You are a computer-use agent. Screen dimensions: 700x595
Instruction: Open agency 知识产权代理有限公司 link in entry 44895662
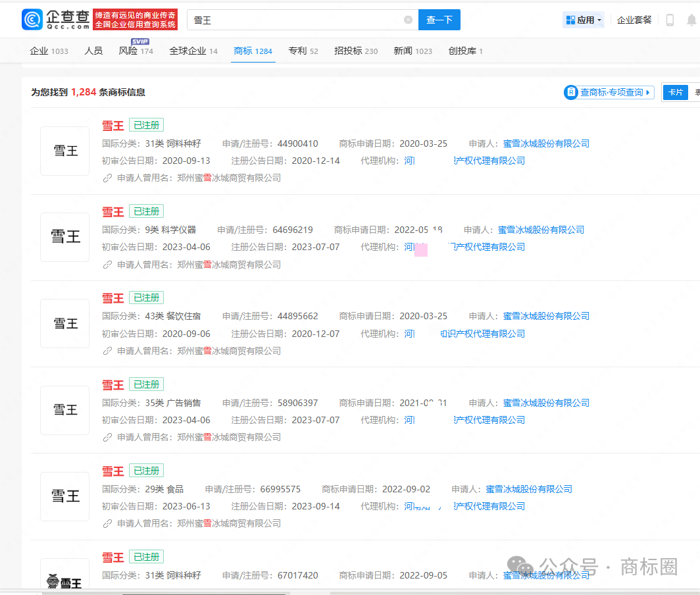click(464, 333)
